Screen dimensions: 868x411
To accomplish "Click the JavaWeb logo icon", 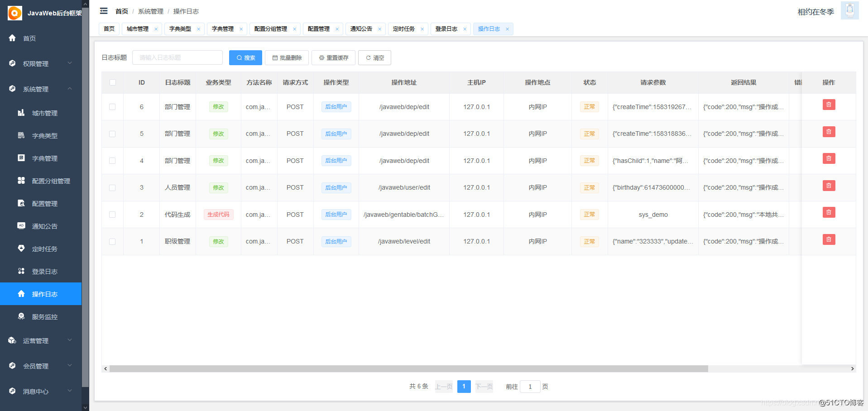I will (x=15, y=13).
